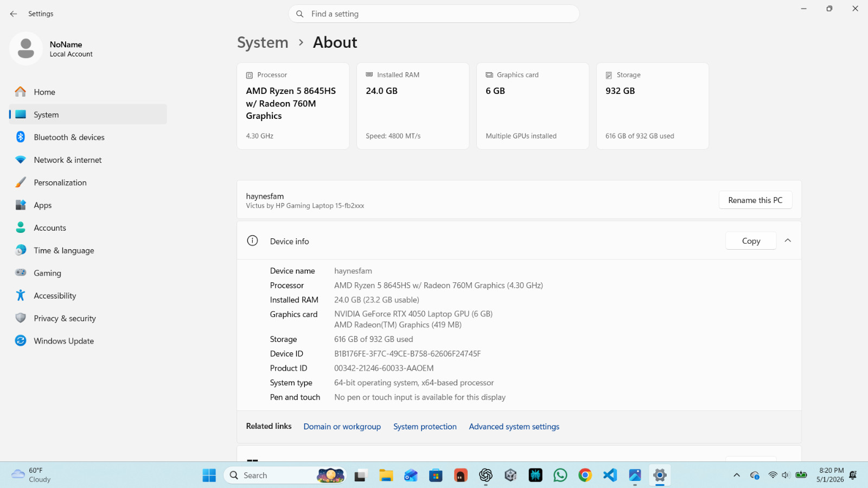Click the System breadcrumb link
The image size is (868, 488).
pyautogui.click(x=263, y=42)
